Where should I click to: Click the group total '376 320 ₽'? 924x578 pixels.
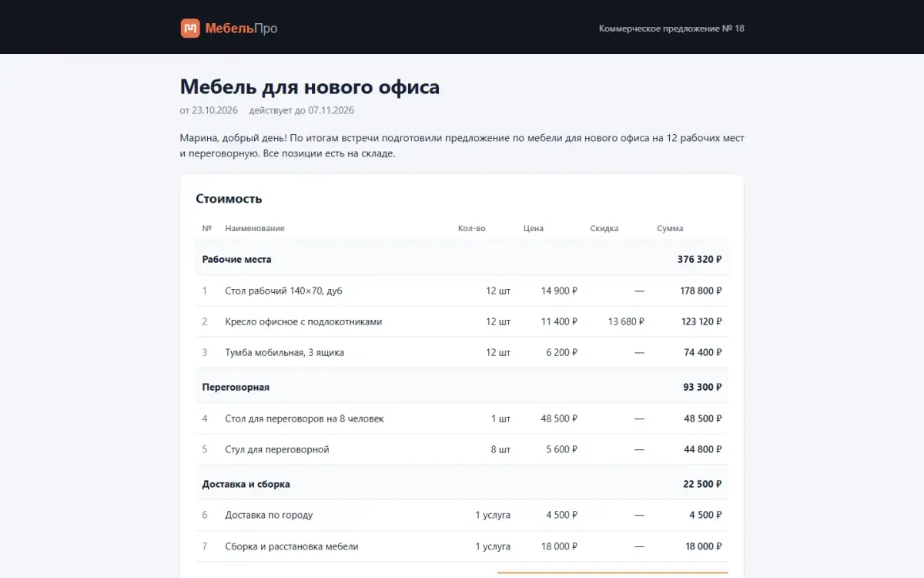pyautogui.click(x=700, y=260)
